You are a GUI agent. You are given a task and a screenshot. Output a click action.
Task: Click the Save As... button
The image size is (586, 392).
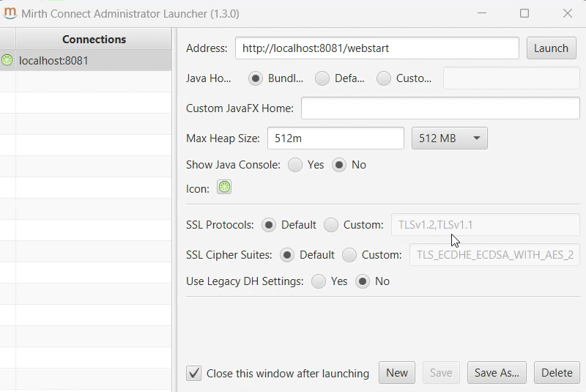tap(497, 372)
